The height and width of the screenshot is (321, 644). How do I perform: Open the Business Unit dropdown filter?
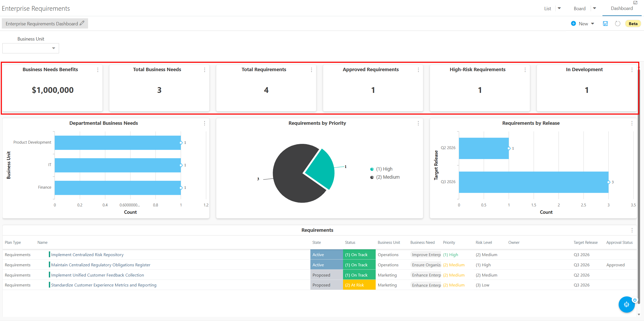(x=31, y=48)
